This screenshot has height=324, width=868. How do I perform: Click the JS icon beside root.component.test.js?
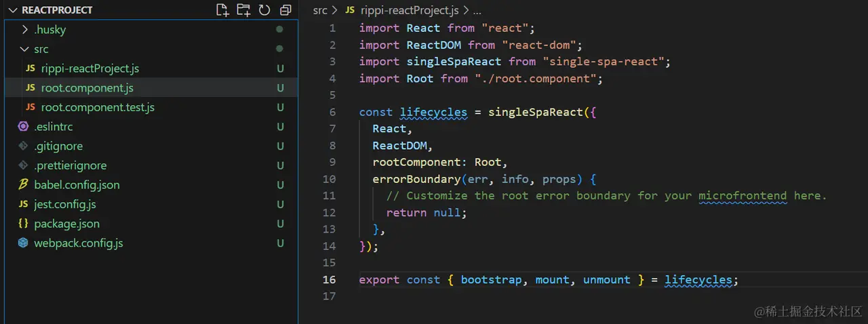(x=31, y=107)
